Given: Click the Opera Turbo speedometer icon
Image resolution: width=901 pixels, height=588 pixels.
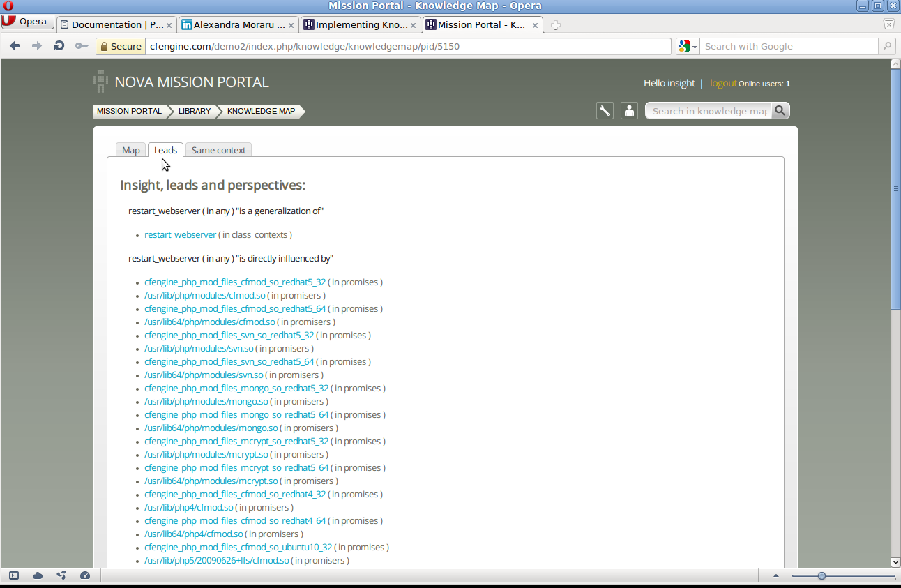Looking at the screenshot, I should (85, 575).
